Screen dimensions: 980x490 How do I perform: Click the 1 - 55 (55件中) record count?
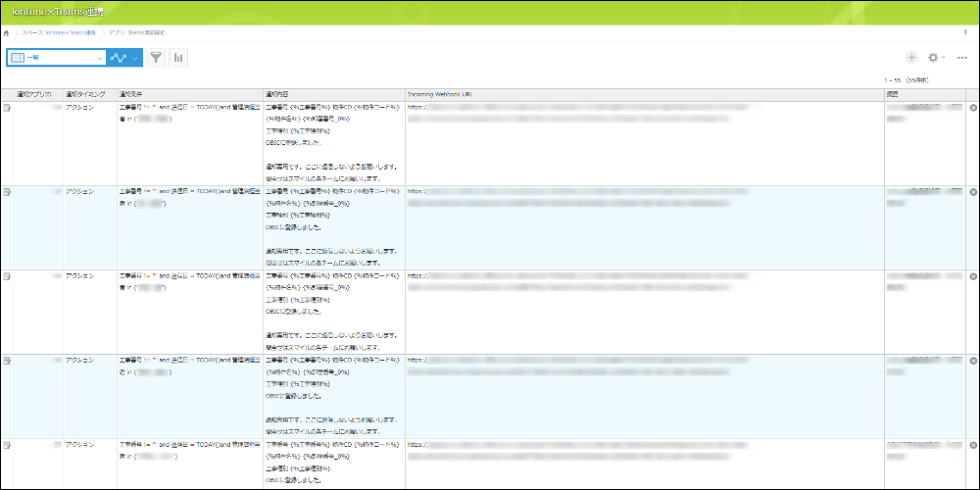point(906,80)
